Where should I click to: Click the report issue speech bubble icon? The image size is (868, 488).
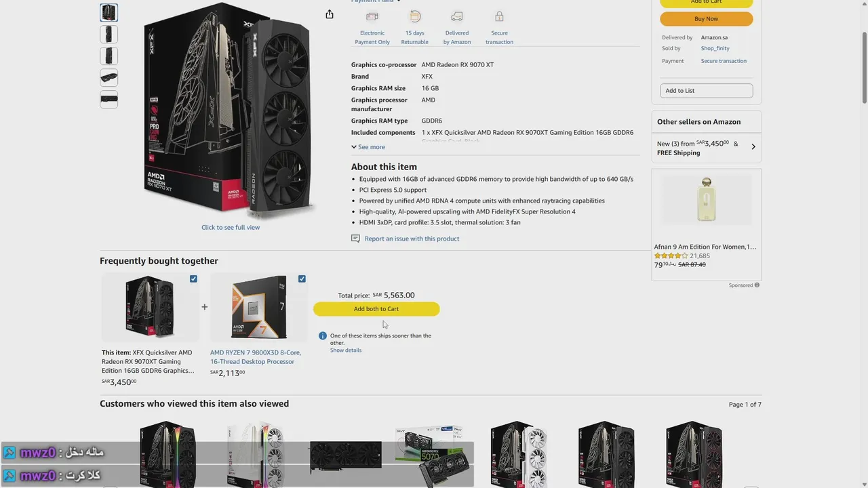[x=355, y=239]
